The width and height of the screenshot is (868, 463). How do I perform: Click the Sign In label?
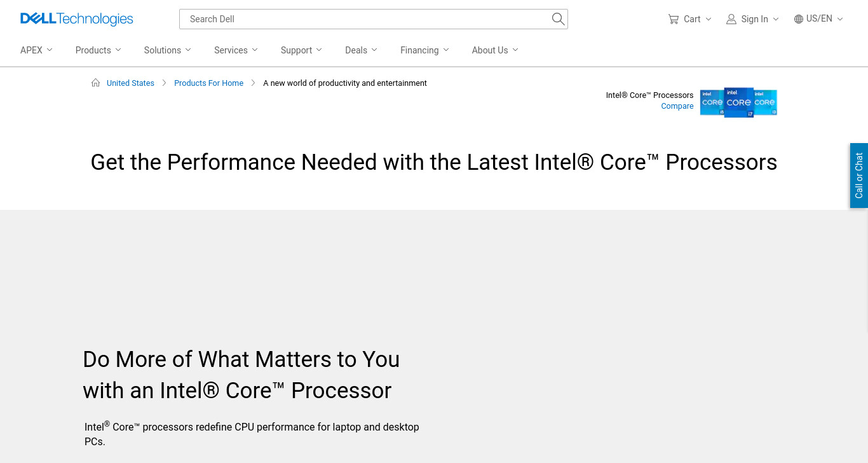click(x=754, y=19)
